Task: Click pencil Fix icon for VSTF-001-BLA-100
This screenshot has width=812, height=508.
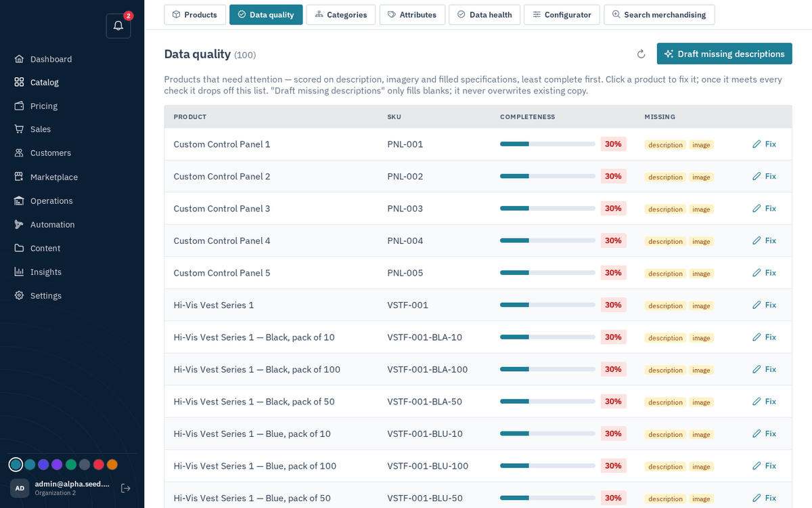Action: (757, 369)
